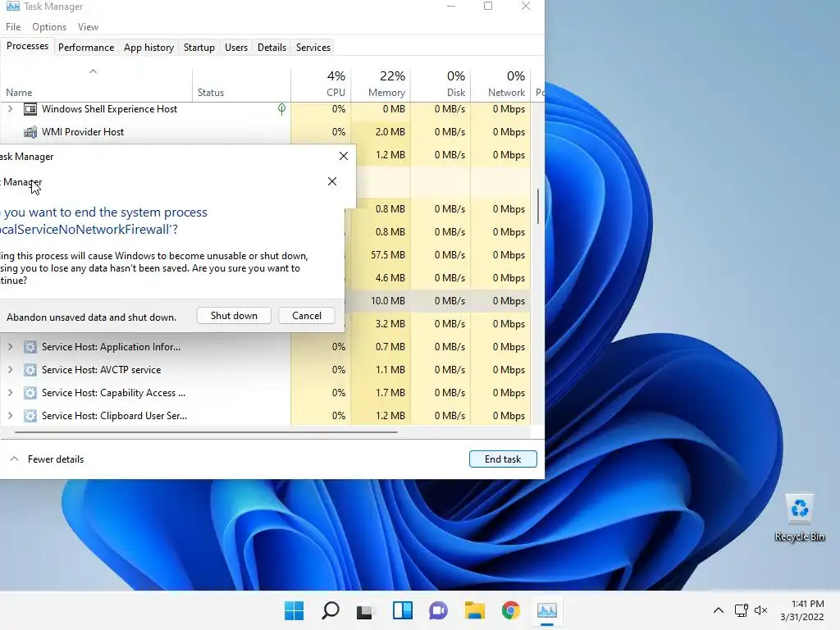
Task: Click the vertical scrollbar of process list
Action: (538, 207)
